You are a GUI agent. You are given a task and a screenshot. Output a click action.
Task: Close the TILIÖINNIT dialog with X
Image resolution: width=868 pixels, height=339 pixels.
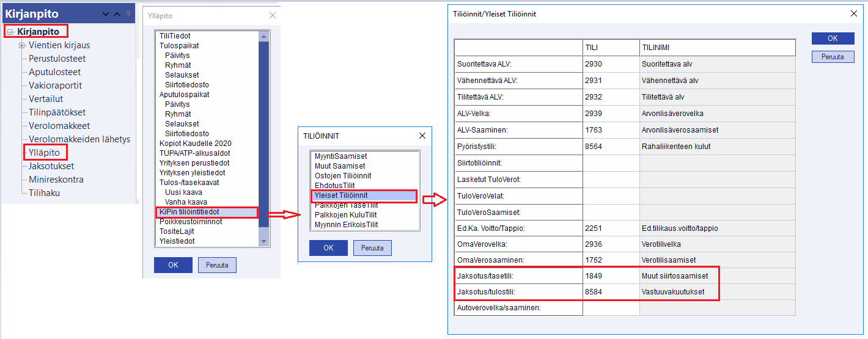point(422,136)
